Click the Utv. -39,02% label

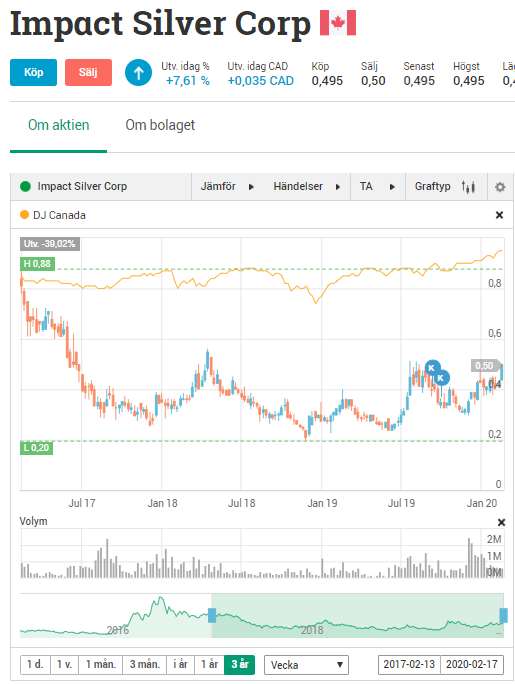point(50,244)
